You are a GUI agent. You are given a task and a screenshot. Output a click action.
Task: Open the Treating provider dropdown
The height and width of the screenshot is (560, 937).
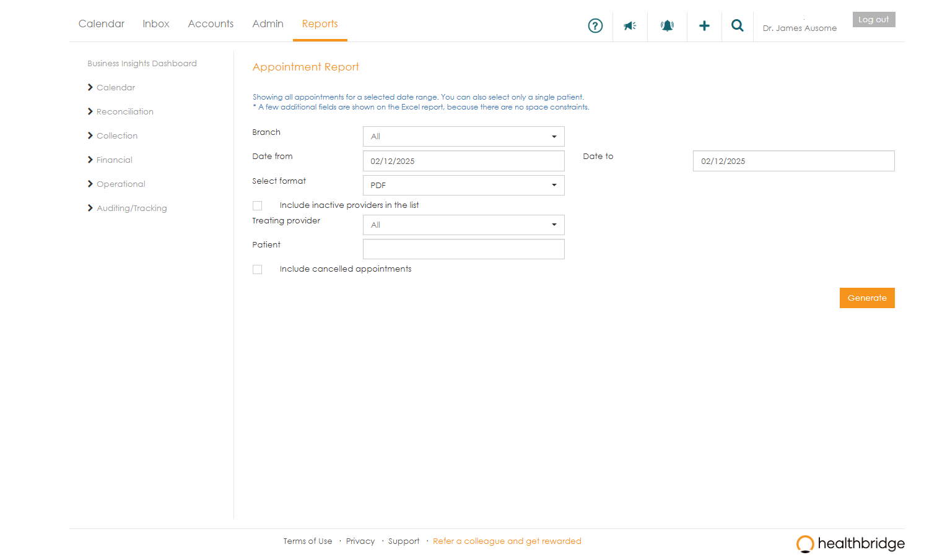[463, 225]
